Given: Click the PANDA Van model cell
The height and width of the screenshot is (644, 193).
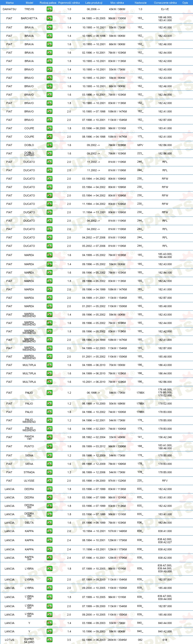Looking at the screenshot, I should pyautogui.click(x=29, y=437).
